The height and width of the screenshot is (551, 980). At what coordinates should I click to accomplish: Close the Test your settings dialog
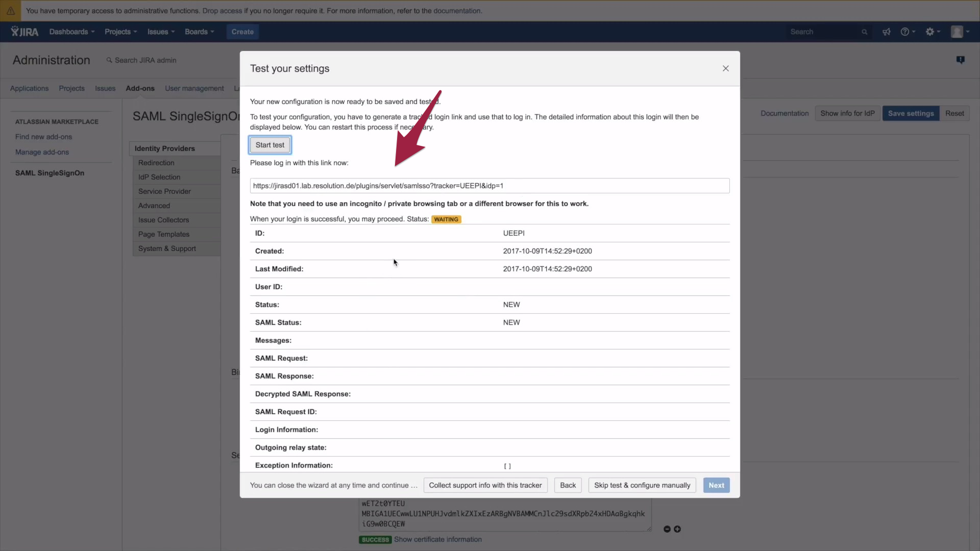pyautogui.click(x=725, y=68)
